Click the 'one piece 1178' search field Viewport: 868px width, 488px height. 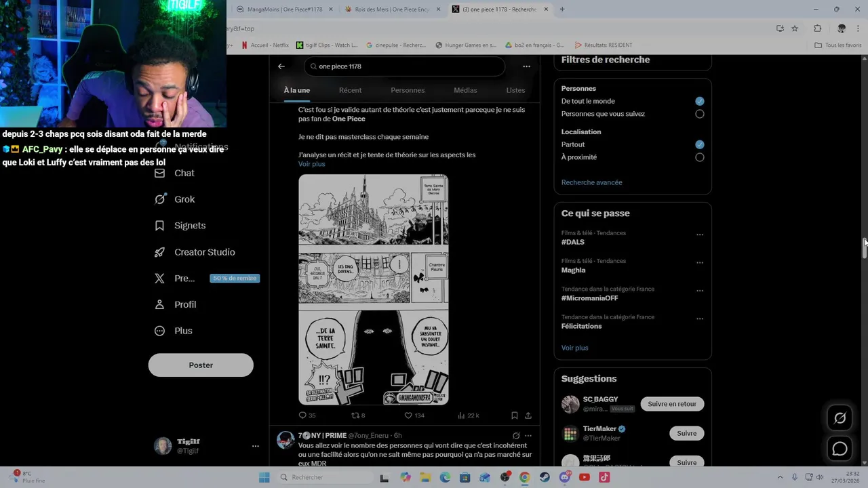click(x=405, y=66)
